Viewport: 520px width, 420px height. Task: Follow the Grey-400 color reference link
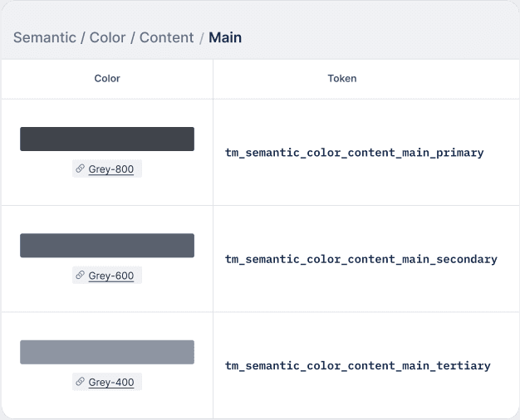[111, 383]
